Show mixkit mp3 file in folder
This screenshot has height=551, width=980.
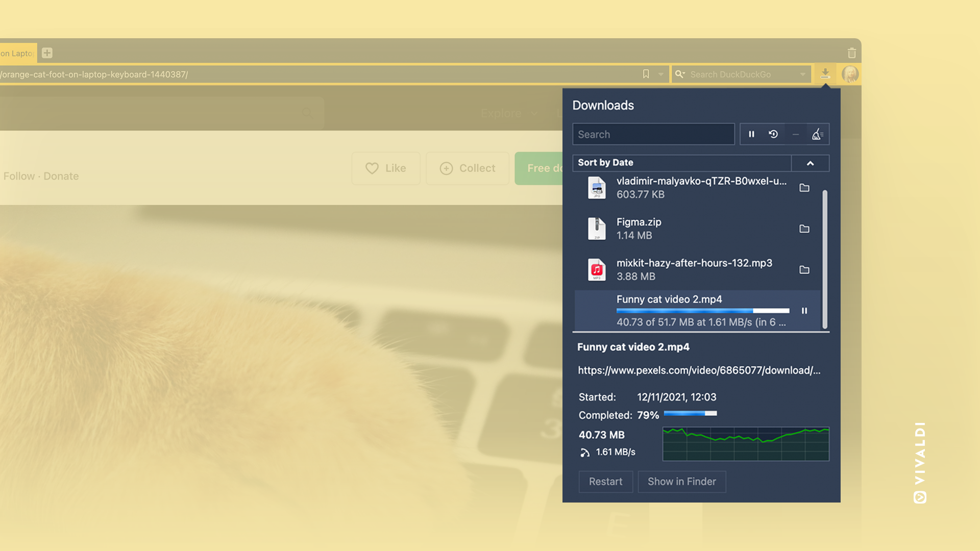pyautogui.click(x=804, y=269)
